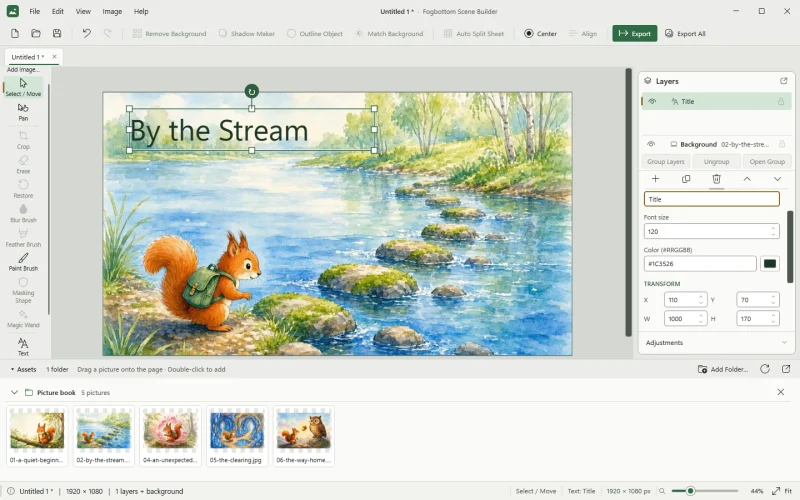Close the Picture book folder
The width and height of the screenshot is (800, 500).
point(781,392)
